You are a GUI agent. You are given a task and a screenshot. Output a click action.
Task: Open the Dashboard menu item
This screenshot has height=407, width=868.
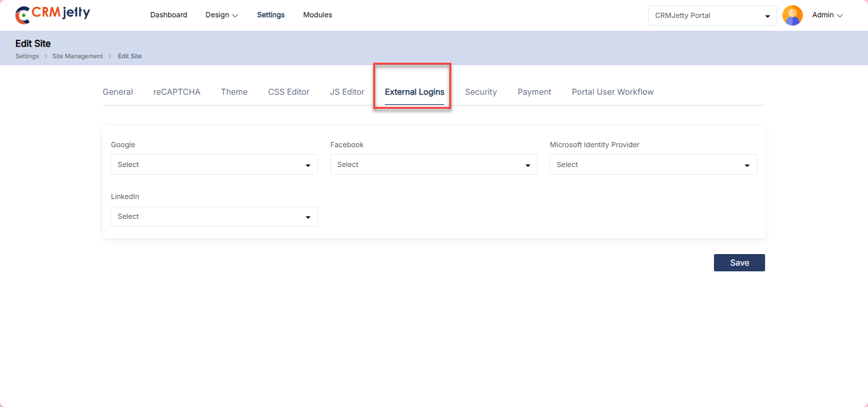(x=169, y=15)
